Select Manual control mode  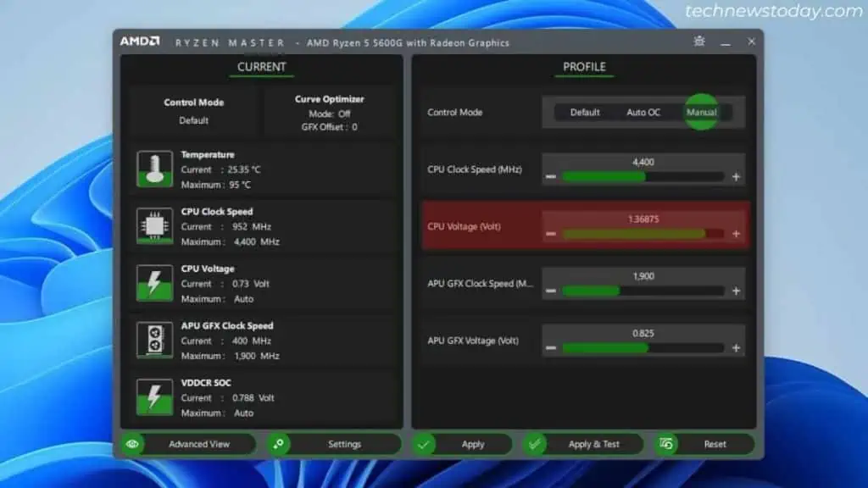point(703,112)
